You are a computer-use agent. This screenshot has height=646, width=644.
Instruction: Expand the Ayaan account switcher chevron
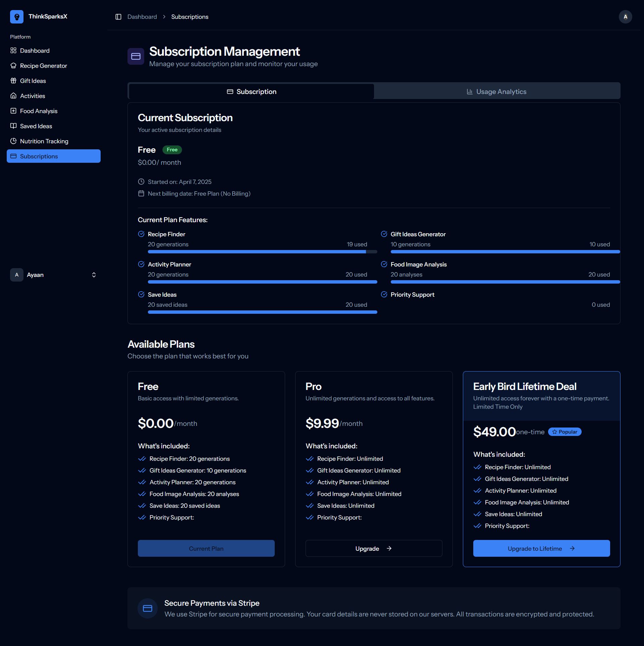coord(94,275)
